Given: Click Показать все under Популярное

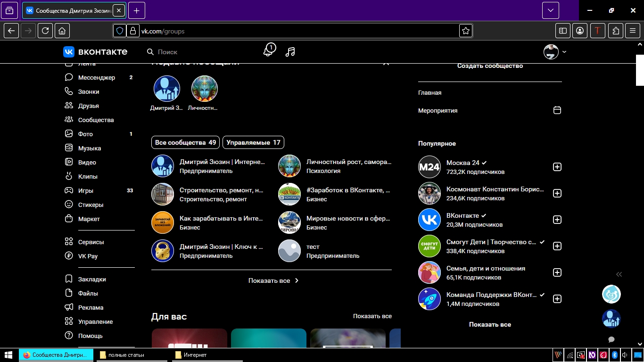Looking at the screenshot, I should (490, 324).
